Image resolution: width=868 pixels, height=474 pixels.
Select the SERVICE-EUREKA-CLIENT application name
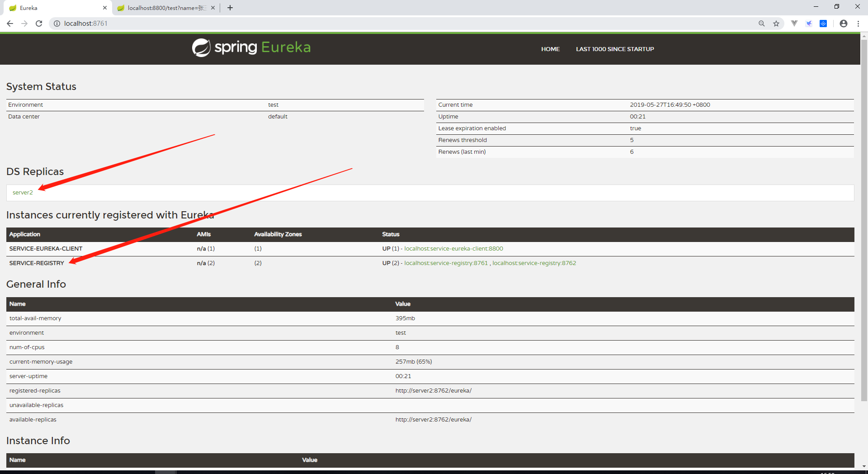click(x=46, y=249)
